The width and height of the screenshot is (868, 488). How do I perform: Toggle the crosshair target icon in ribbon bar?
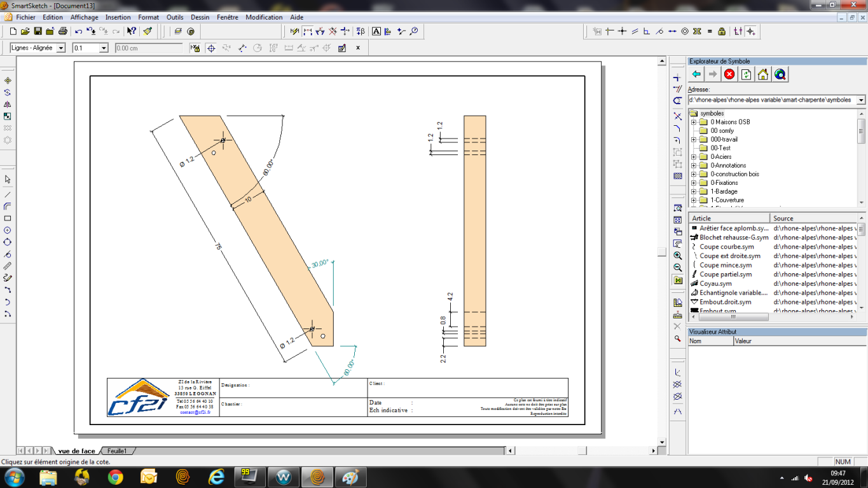(x=211, y=48)
